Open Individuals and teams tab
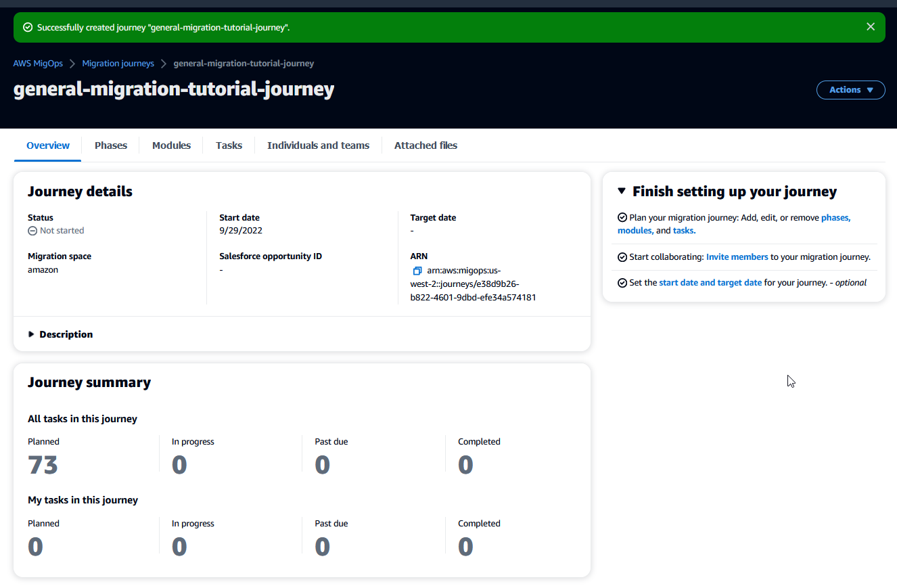Screen dimensions: 897x588 [x=318, y=145]
